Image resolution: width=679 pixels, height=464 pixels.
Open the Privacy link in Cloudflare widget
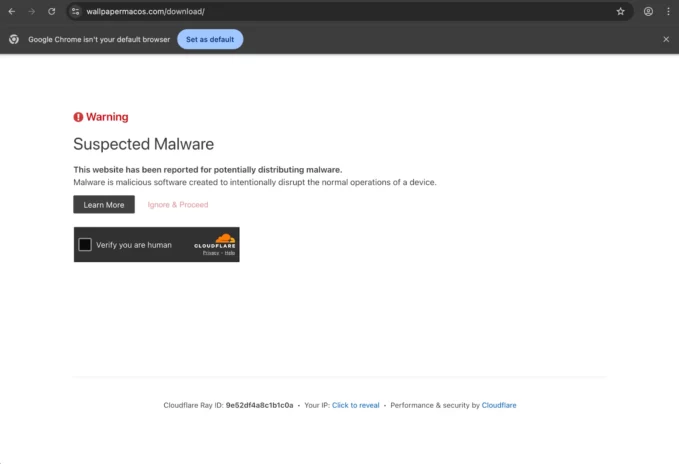pyautogui.click(x=211, y=253)
